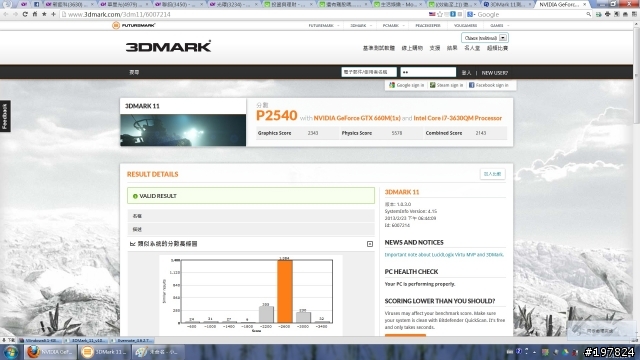The image size is (640, 360).
Task: Open the language selection dropdown
Action: point(485,38)
